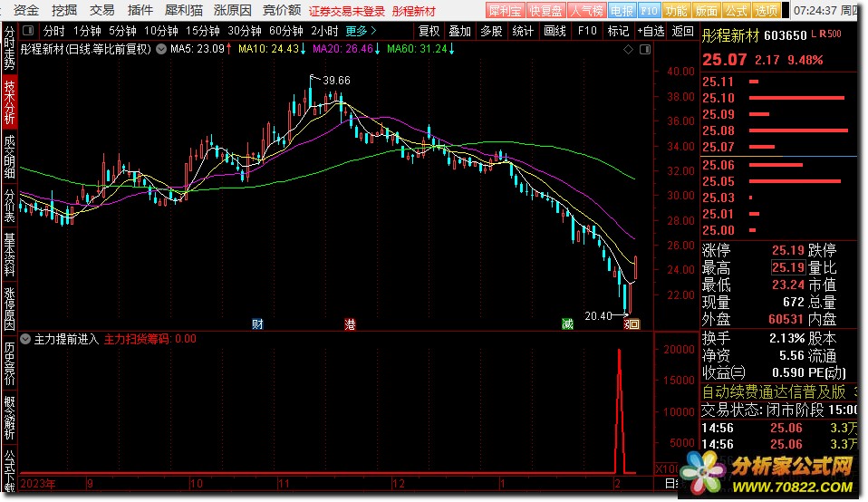Image resolution: width=868 pixels, height=502 pixels.
Task: Open the chart title dropdown arrow
Action: (161, 49)
